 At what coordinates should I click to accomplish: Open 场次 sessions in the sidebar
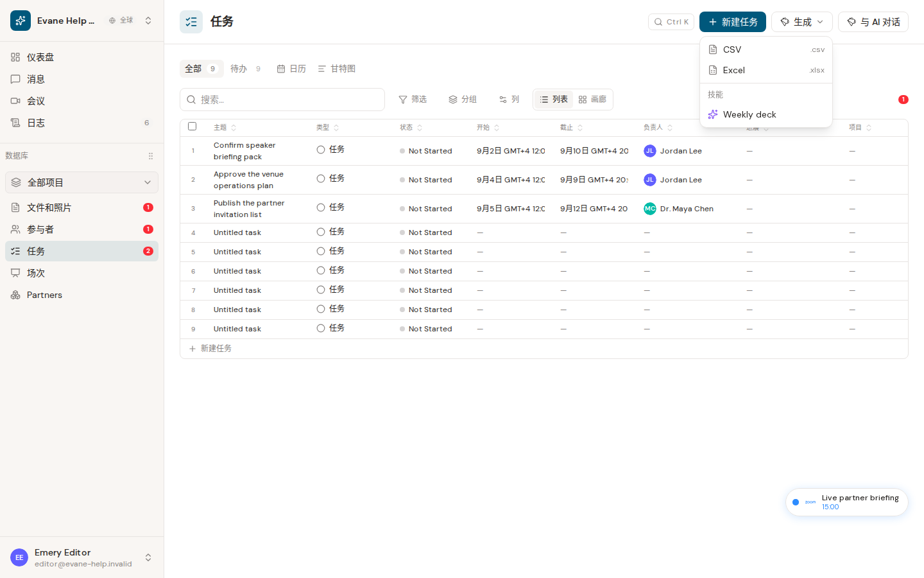pyautogui.click(x=81, y=273)
